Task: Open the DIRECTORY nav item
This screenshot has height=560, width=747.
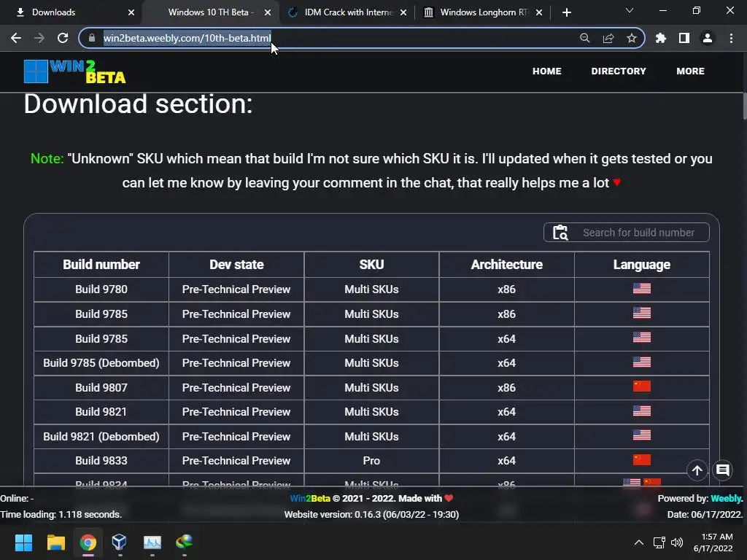Action: 619,71
